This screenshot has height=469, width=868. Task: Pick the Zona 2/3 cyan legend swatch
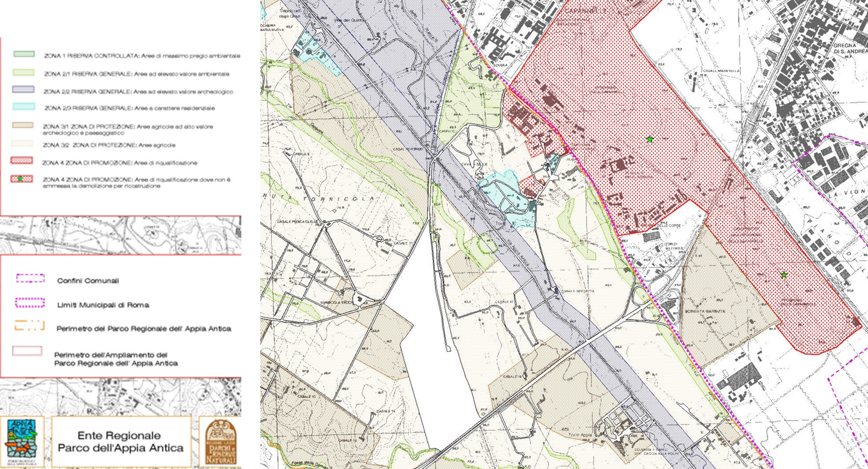tap(23, 107)
